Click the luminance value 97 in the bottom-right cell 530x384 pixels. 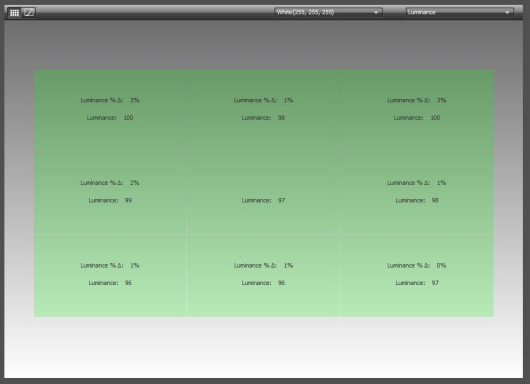coord(435,283)
